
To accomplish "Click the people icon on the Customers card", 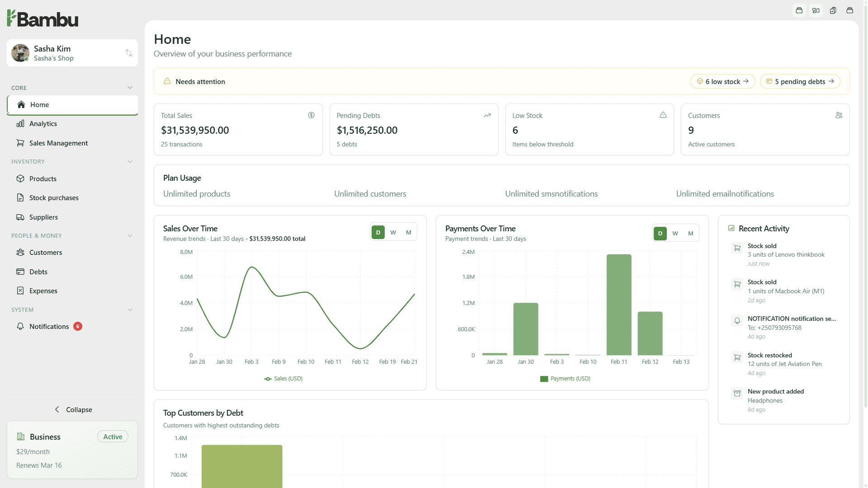I will pos(839,115).
